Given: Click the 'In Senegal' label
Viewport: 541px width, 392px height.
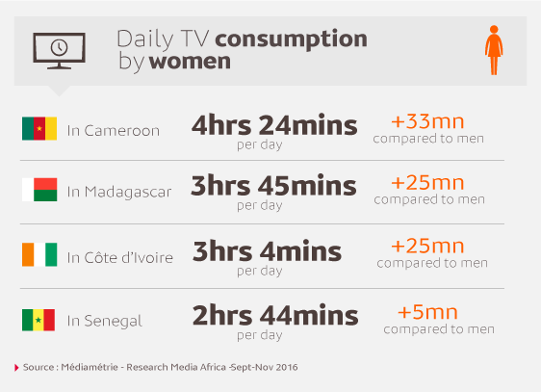Looking at the screenshot, I should click(x=105, y=322).
